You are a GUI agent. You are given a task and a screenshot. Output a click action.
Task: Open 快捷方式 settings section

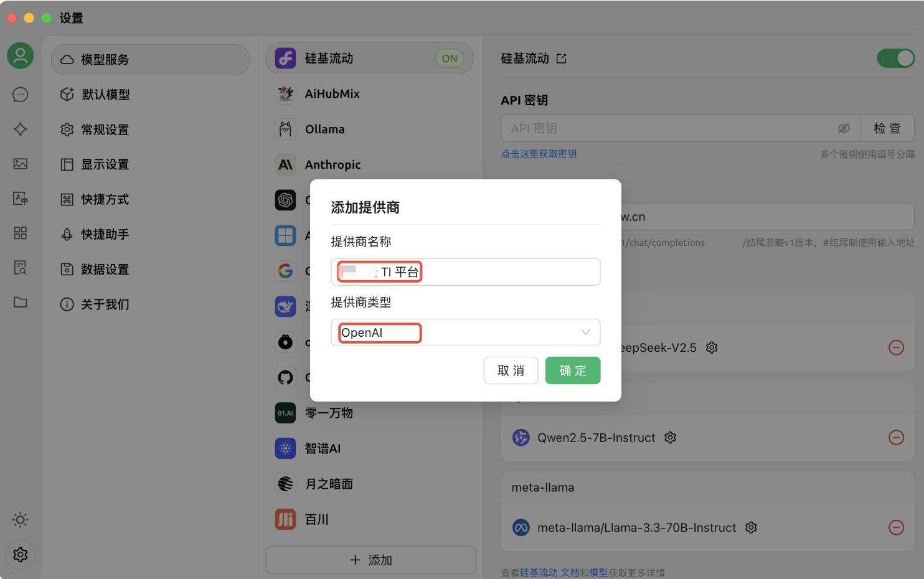[x=150, y=199]
